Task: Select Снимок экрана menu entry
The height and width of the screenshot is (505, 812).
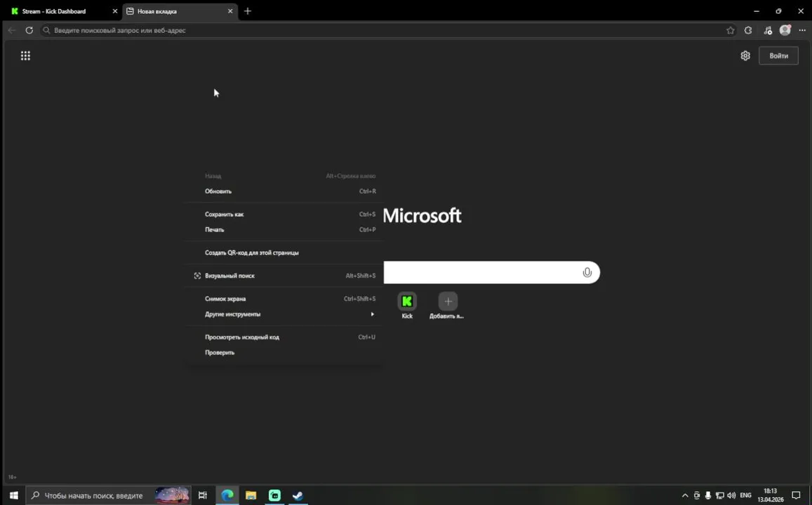Action: click(284, 299)
